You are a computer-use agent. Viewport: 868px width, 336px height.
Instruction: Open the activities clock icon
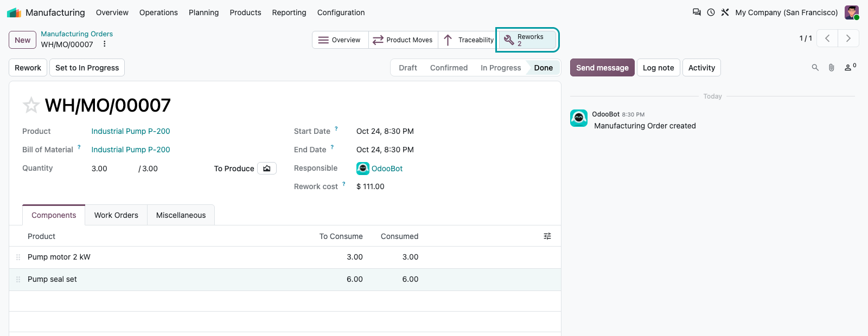pos(711,12)
